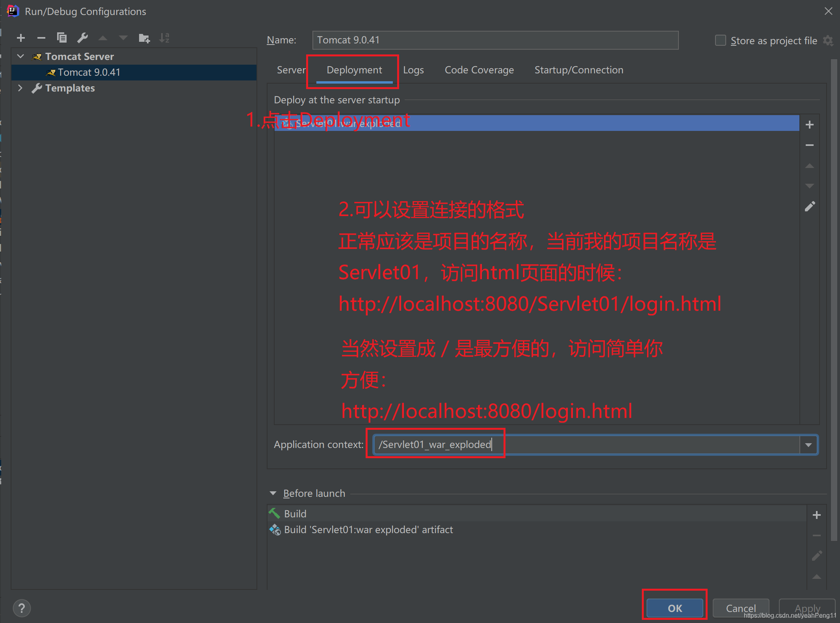The height and width of the screenshot is (623, 840).
Task: Switch to Deployment tab
Action: click(x=354, y=70)
